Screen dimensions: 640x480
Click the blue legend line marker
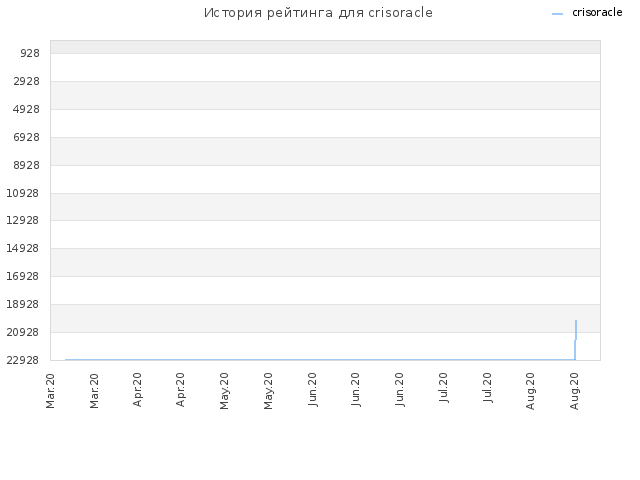pyautogui.click(x=557, y=14)
